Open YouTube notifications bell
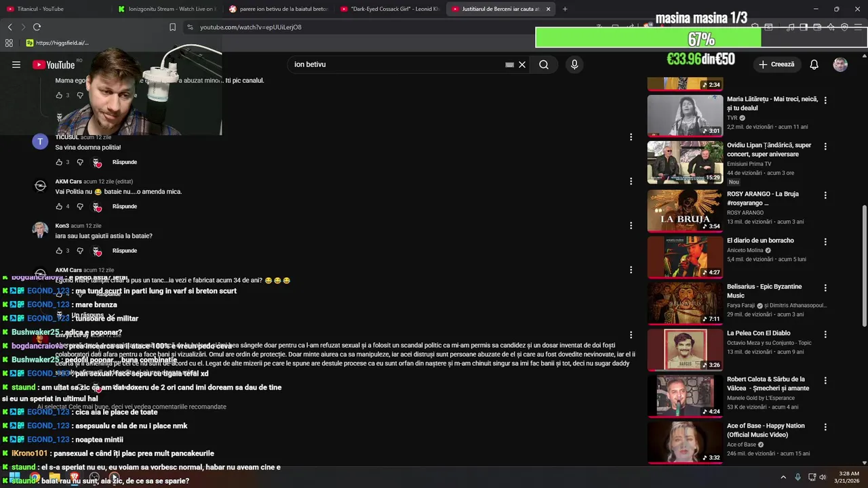The image size is (868, 488). (814, 64)
